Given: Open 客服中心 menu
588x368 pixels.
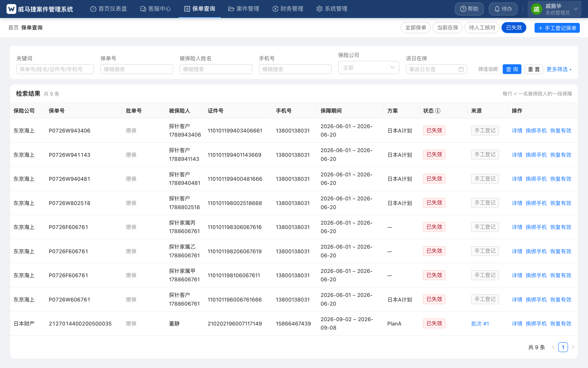Looking at the screenshot, I should pyautogui.click(x=155, y=9).
